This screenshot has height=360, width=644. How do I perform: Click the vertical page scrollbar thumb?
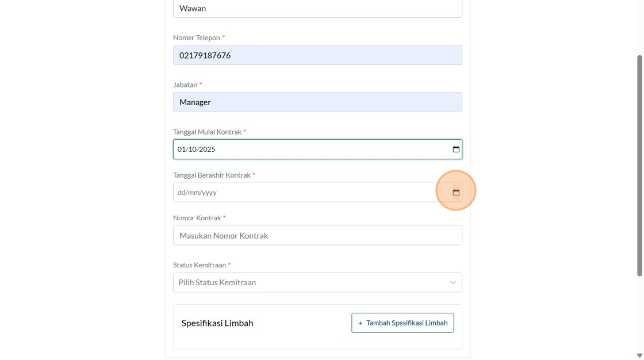639,166
